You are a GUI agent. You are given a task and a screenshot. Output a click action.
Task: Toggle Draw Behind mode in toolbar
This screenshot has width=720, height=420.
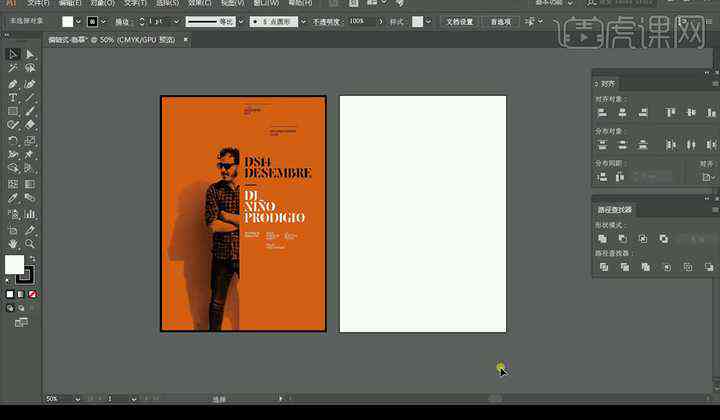tap(21, 308)
